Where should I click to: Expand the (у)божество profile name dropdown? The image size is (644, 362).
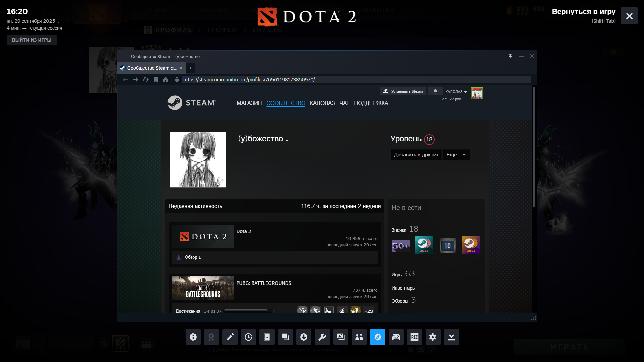[288, 140]
